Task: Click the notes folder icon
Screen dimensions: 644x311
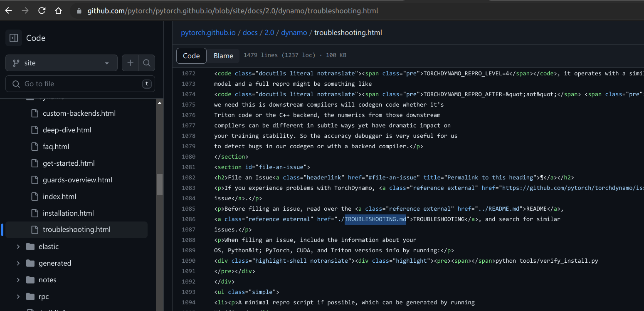Action: coord(29,279)
